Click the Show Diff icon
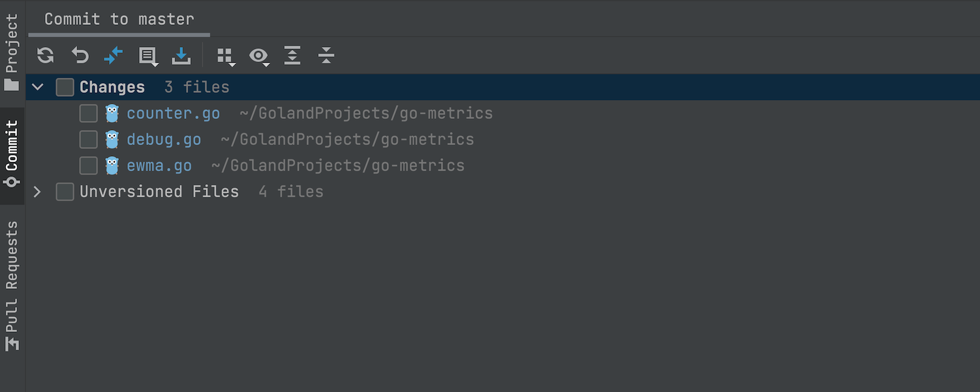Screen dimensions: 980x392 [114, 56]
